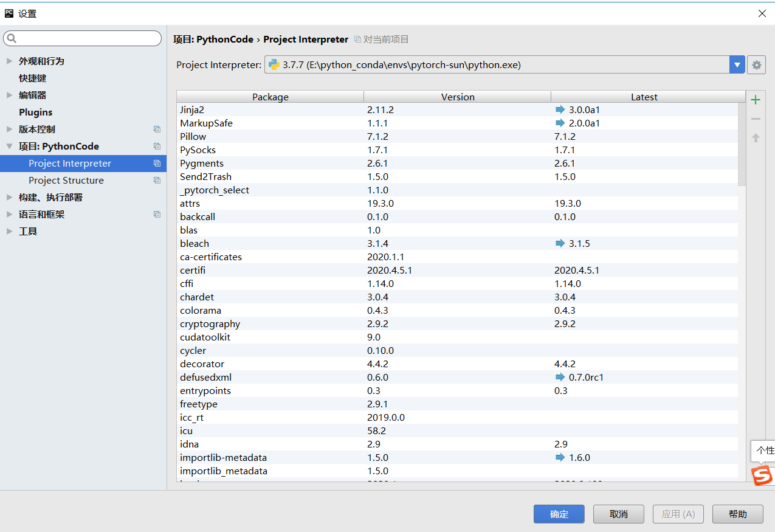775x532 pixels.
Task: Open the interpreter settings gear menu
Action: [756, 64]
